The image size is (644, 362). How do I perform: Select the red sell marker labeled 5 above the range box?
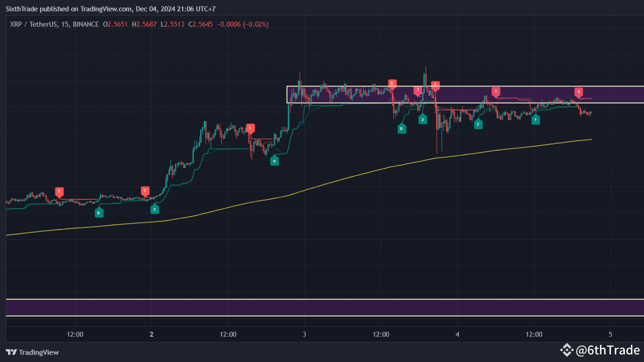point(392,83)
